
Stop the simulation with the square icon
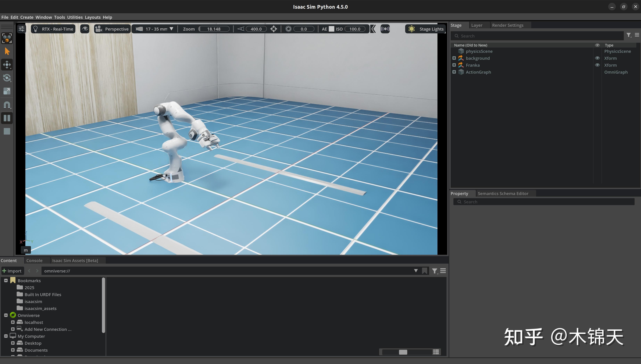click(x=7, y=131)
